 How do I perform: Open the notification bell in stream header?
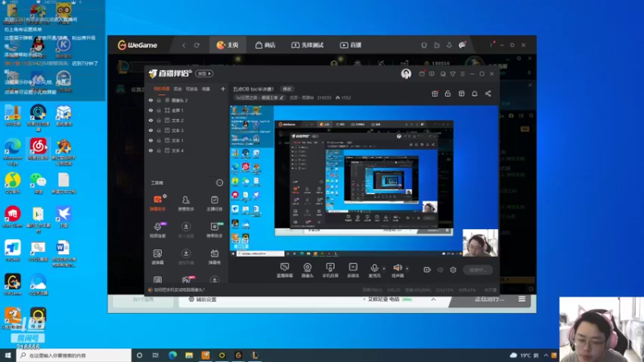tap(474, 93)
